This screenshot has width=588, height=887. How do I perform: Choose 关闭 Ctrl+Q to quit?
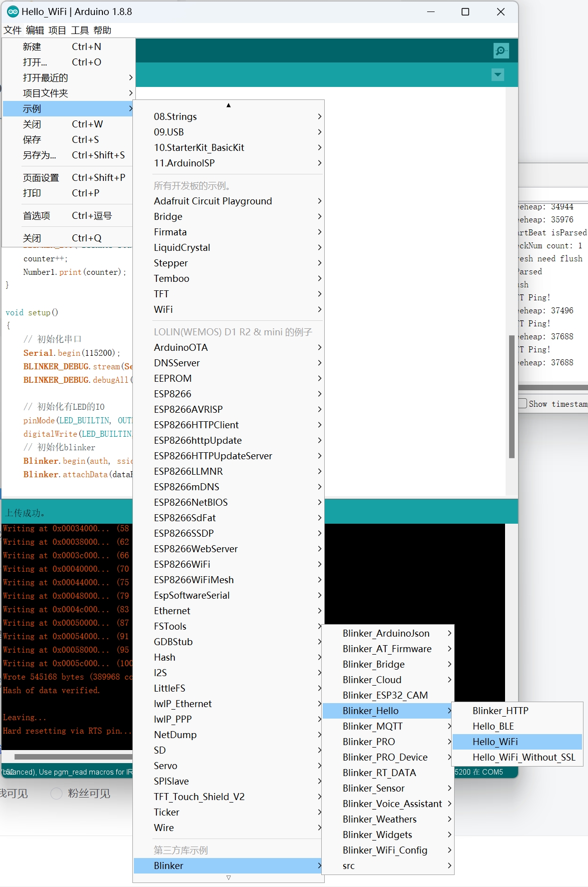68,238
